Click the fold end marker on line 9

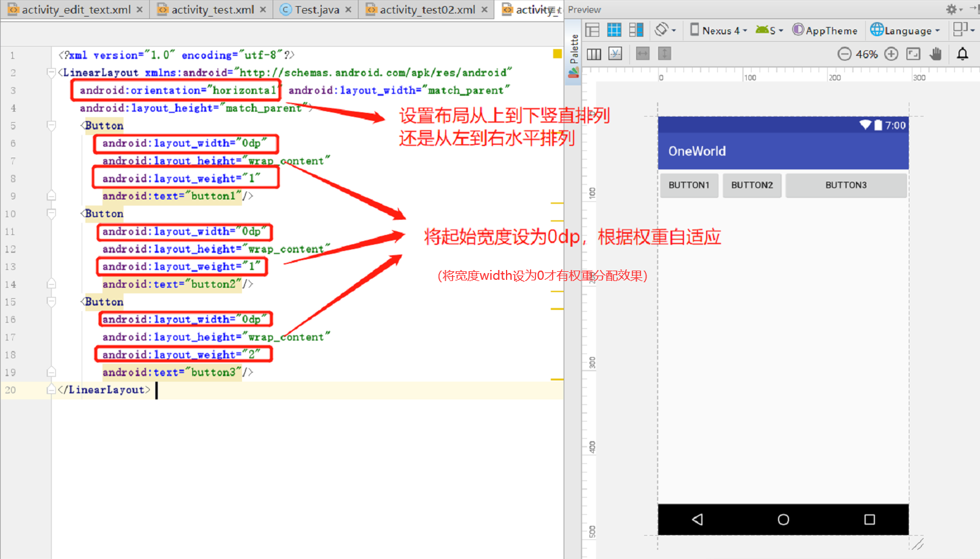(x=52, y=196)
